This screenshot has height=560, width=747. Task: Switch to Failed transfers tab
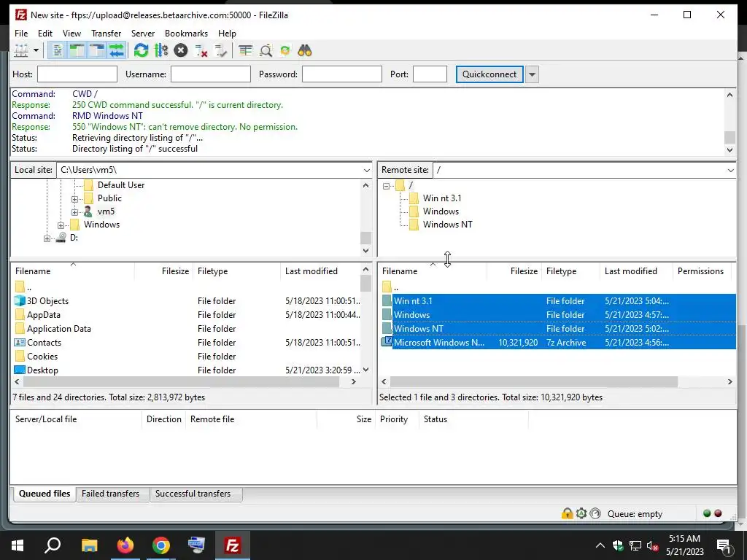(111, 494)
